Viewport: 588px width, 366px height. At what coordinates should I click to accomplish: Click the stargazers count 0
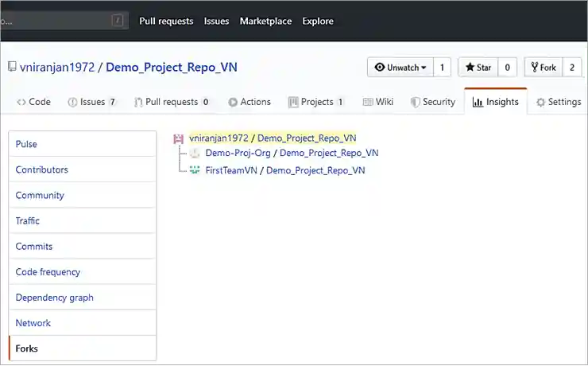pos(508,67)
